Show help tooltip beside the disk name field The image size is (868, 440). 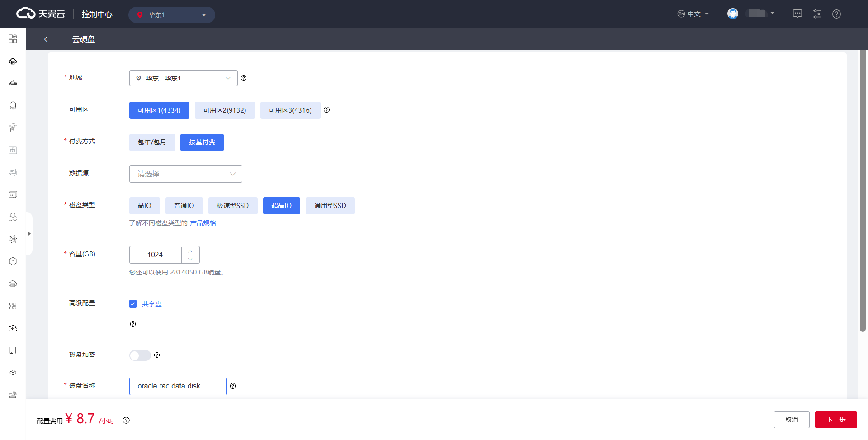233,386
